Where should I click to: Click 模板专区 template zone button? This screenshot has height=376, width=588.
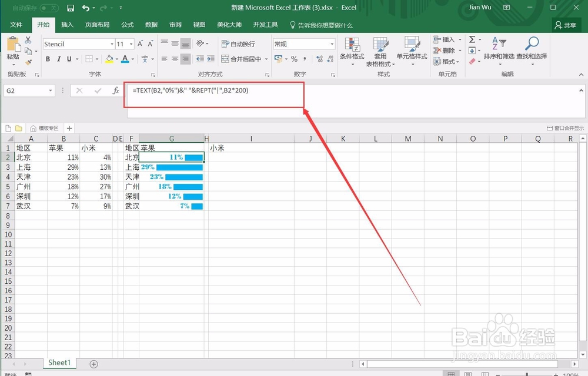tap(44, 128)
